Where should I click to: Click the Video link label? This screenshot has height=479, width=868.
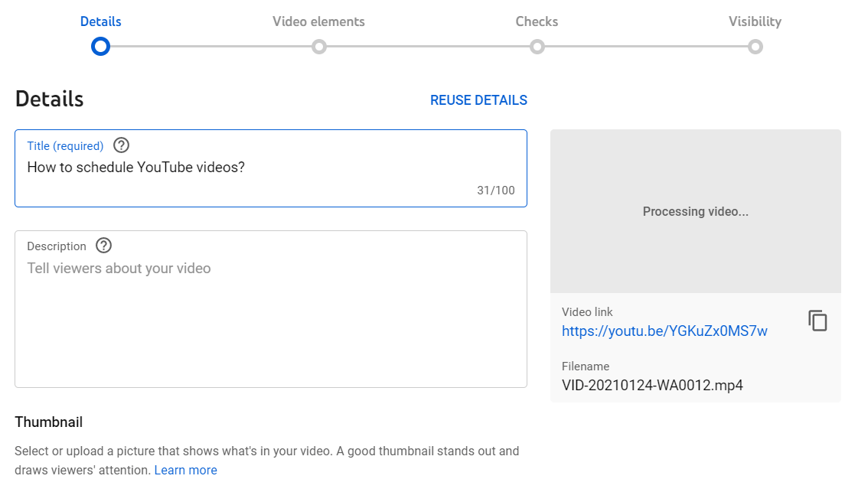pyautogui.click(x=587, y=312)
